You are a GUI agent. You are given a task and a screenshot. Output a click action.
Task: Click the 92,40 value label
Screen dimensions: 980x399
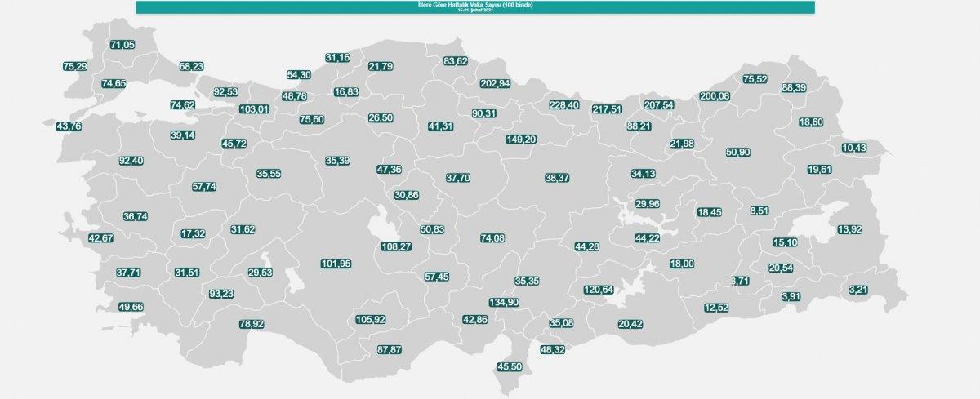[x=131, y=161]
